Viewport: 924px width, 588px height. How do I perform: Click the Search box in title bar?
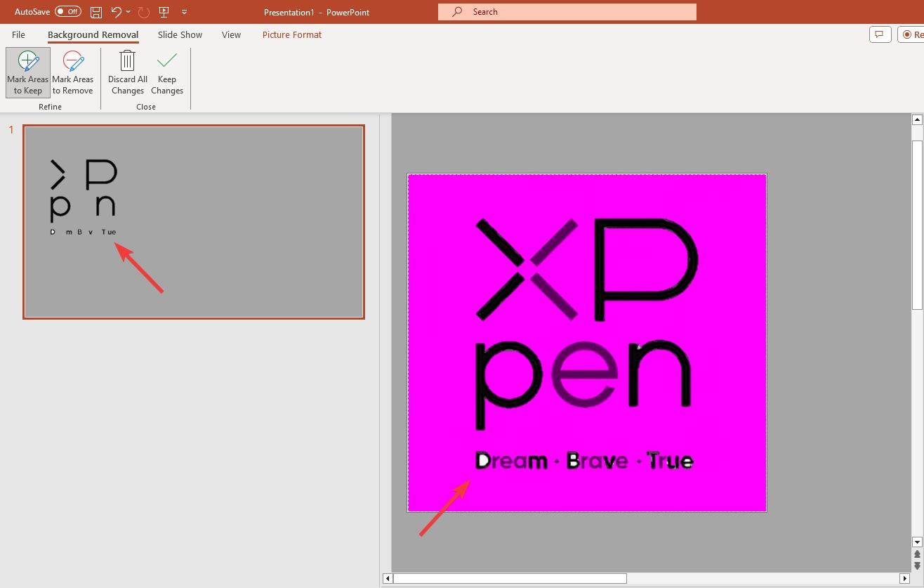pos(567,12)
